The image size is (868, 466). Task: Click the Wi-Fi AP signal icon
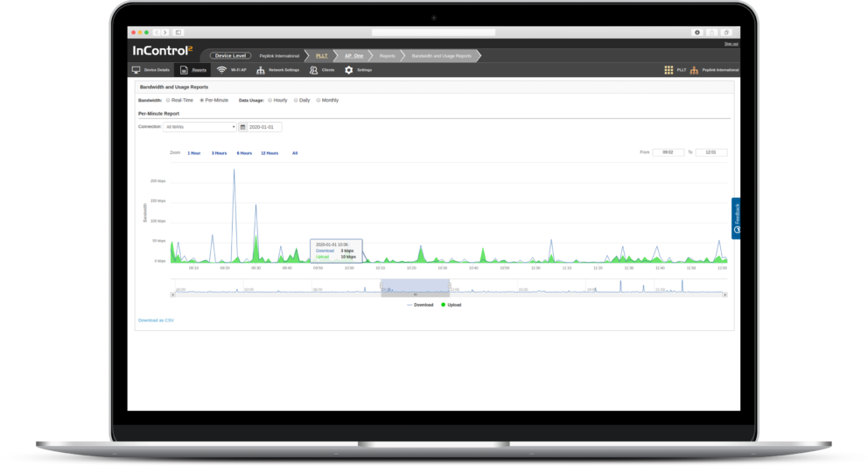tap(221, 70)
